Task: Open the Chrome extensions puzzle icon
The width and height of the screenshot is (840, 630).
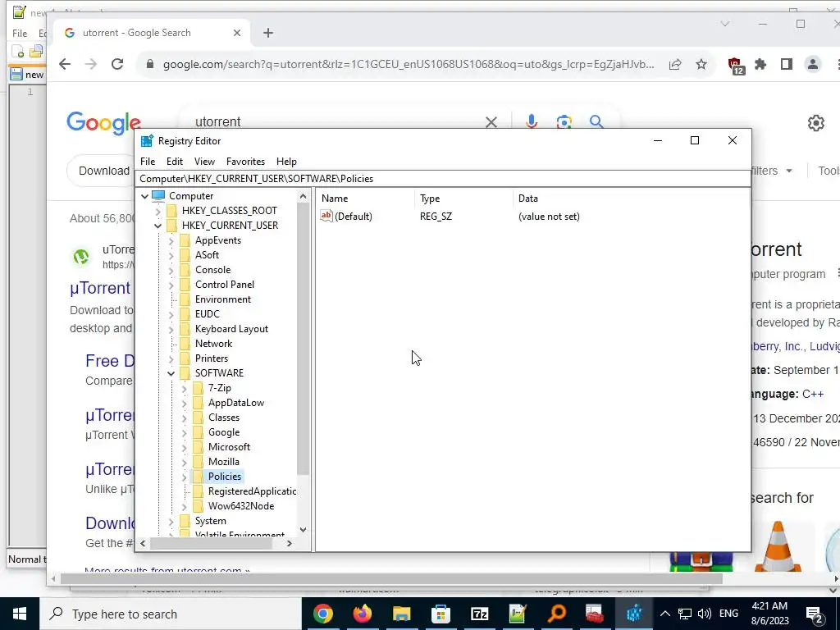Action: pos(760,64)
